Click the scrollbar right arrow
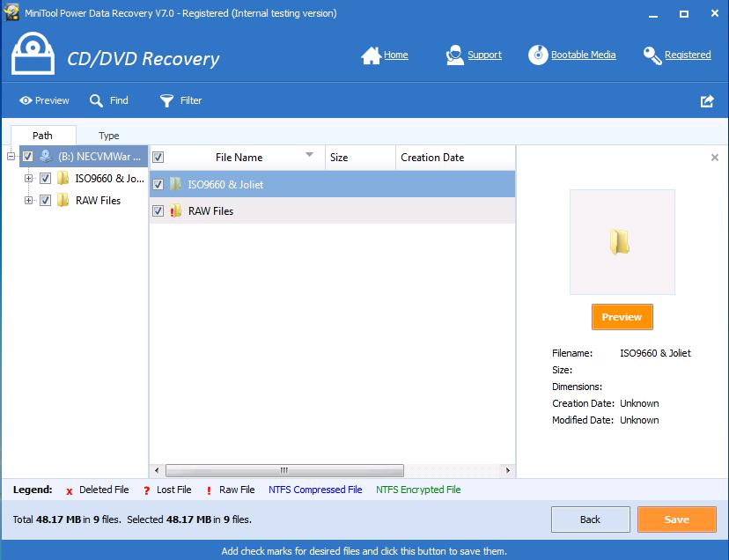The width and height of the screenshot is (729, 560). coord(508,470)
